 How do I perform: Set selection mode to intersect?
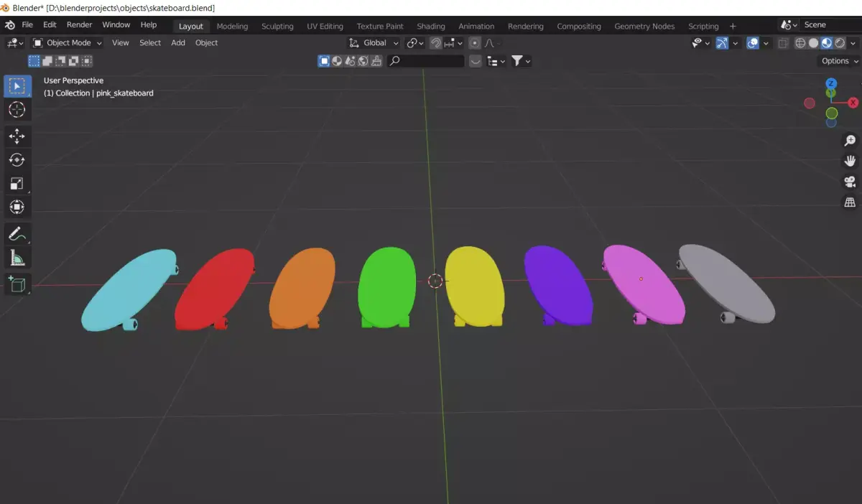[x=85, y=62]
